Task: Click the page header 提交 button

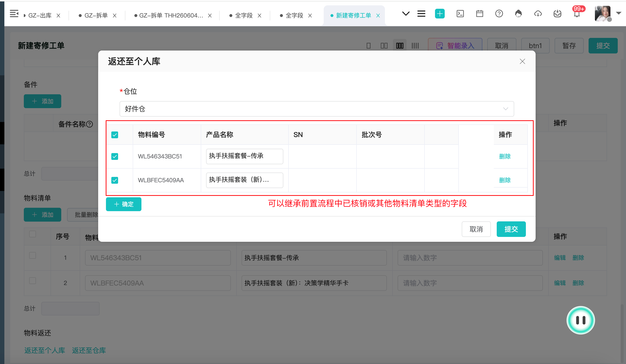Action: point(603,46)
